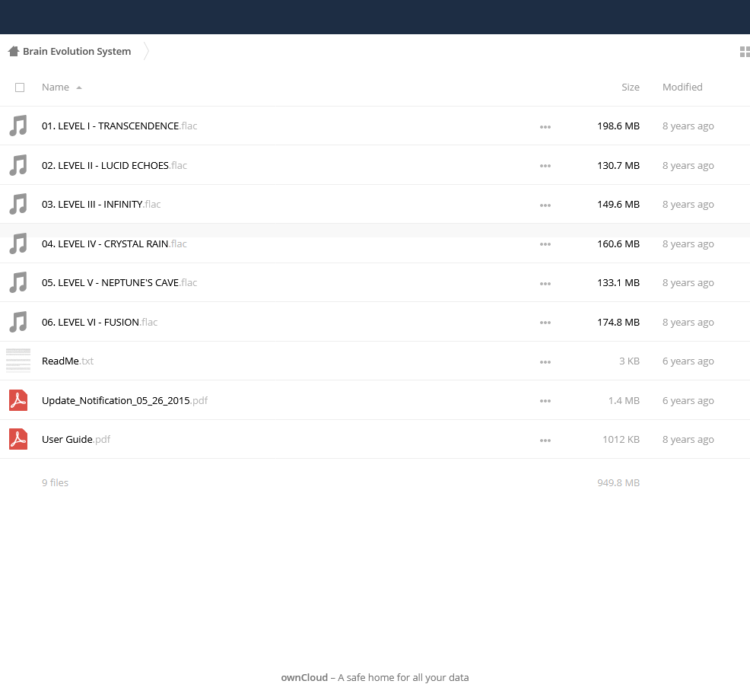Open more actions for 06. LEVEL VI - FUSION
The image size is (750, 700).
(x=545, y=323)
